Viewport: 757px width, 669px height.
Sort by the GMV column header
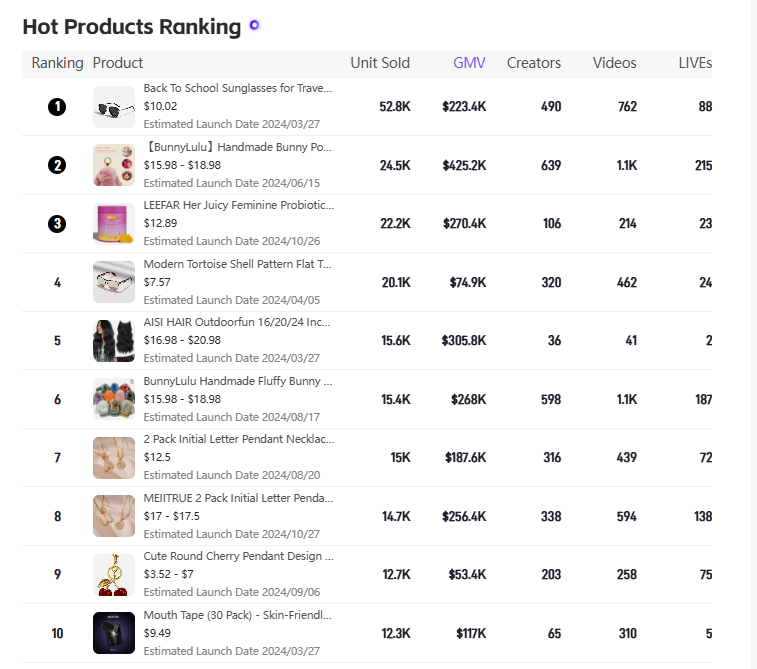coord(469,63)
